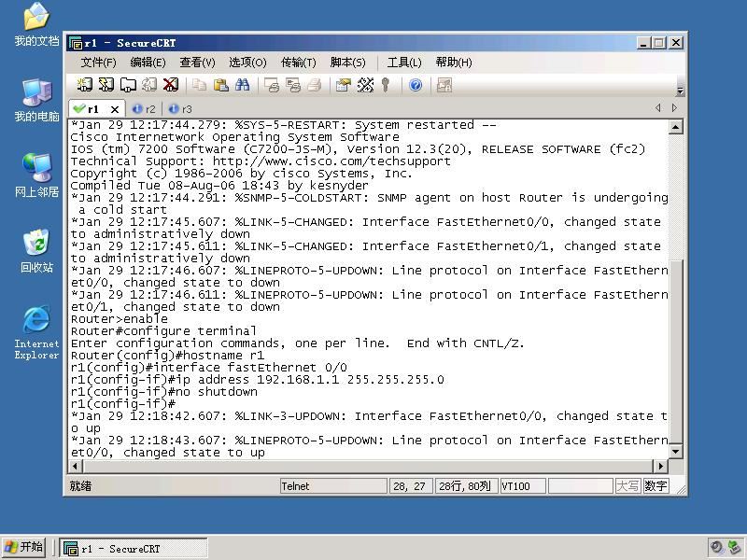747x560 pixels.
Task: Open the 脚本(S) menu
Action: (x=347, y=63)
